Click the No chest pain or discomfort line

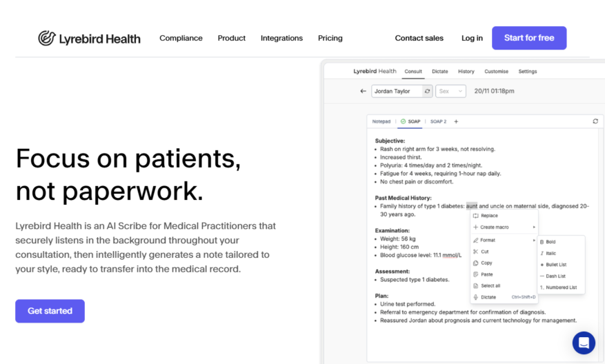(x=417, y=181)
